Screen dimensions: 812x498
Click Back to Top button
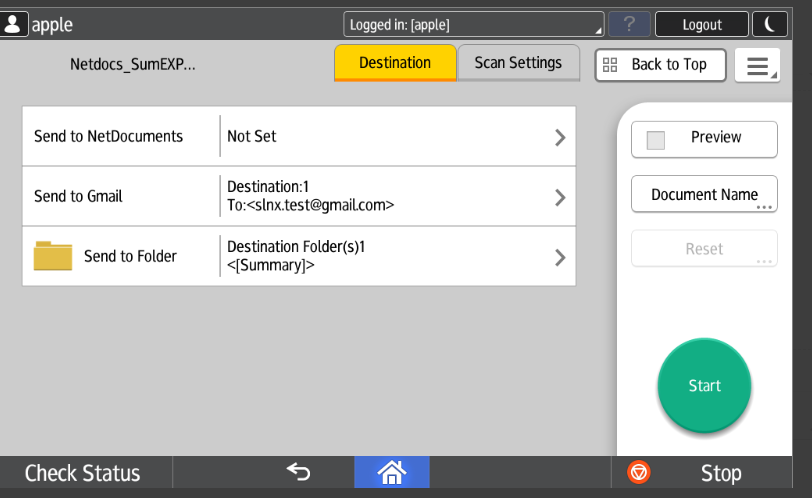click(x=661, y=65)
